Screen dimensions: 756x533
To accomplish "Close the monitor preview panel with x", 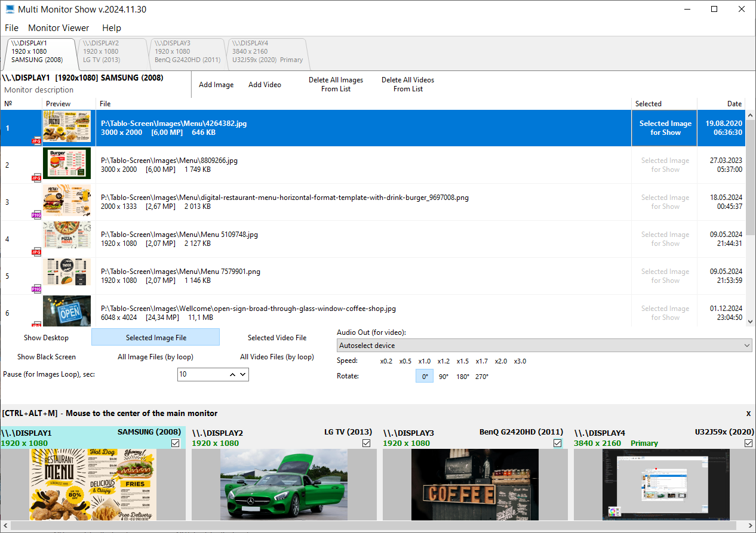I will [748, 414].
